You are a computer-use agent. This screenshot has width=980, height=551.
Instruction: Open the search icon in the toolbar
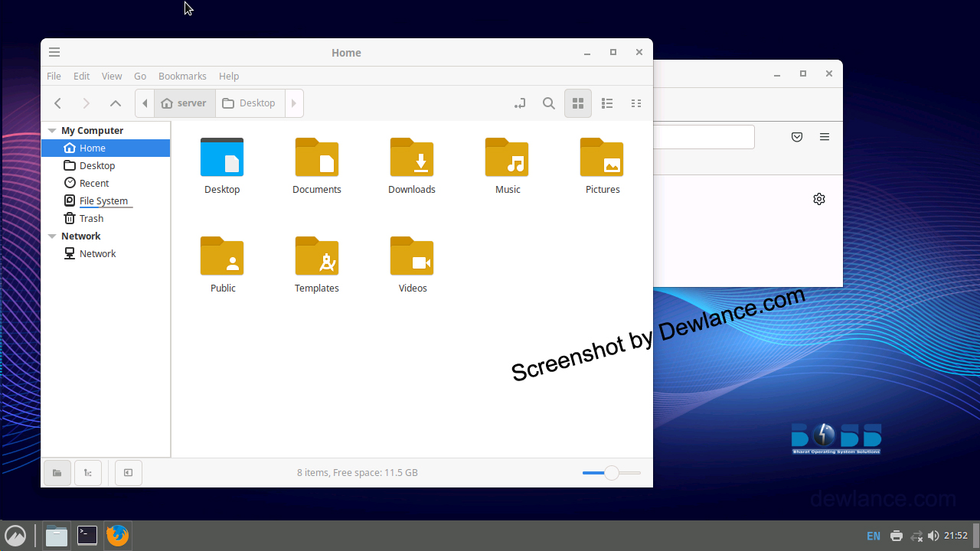tap(548, 103)
